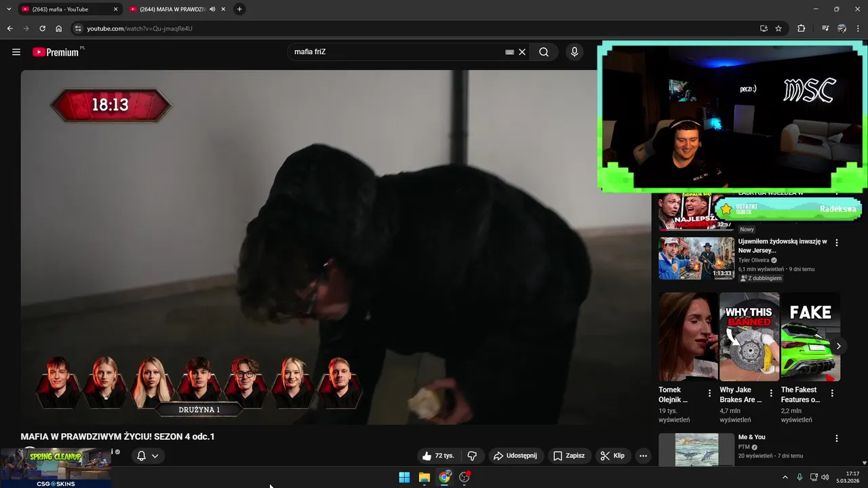The width and height of the screenshot is (868, 488).
Task: Open the Windows Start menu
Action: pos(404,477)
